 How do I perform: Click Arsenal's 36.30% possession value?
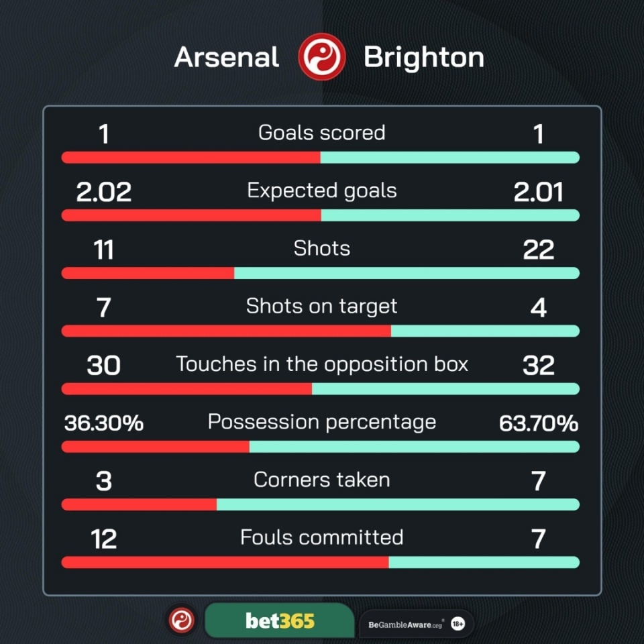pos(104,423)
